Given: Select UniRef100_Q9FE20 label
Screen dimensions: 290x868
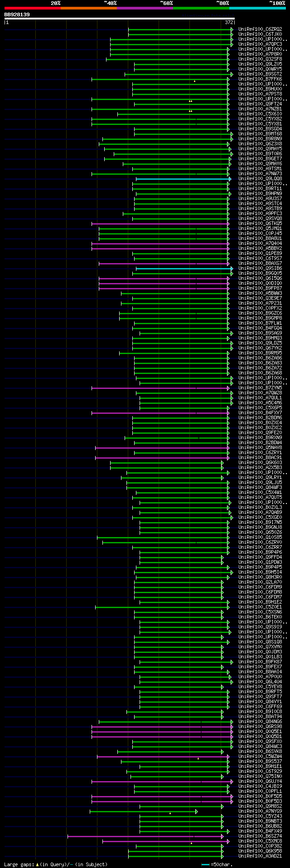Looking at the screenshot, I should pyautogui.click(x=260, y=433).
